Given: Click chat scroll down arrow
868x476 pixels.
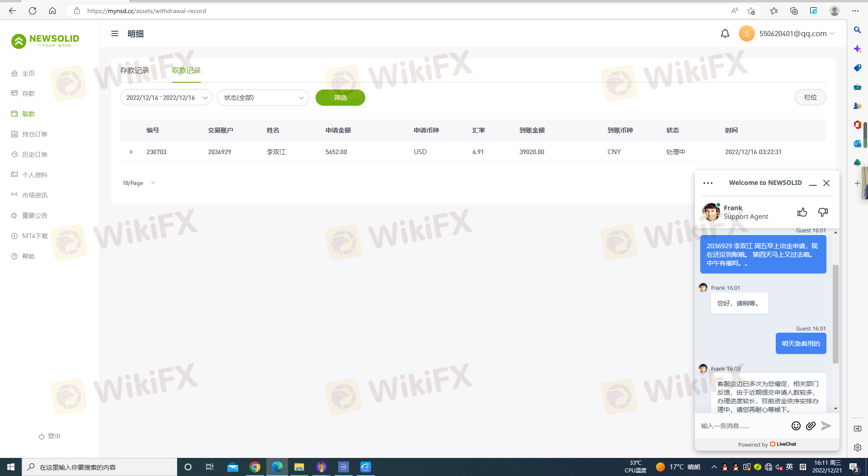Looking at the screenshot, I should point(835,409).
